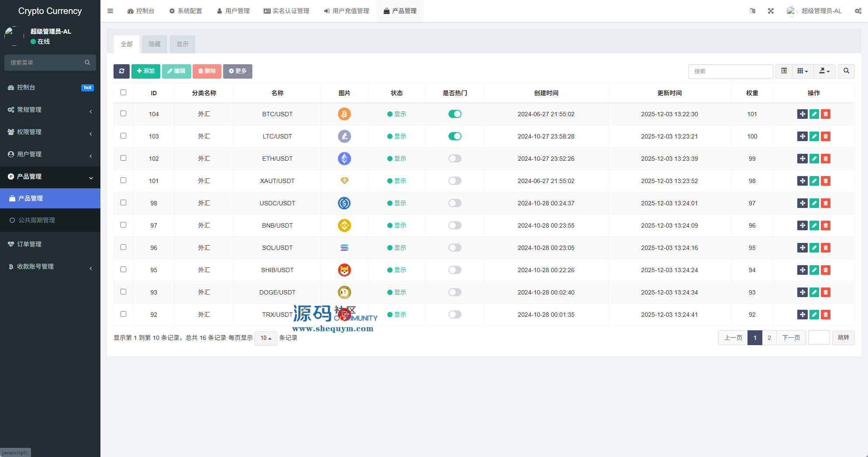868x457 pixels.
Task: Enable hot toggle for ETH/USDT
Action: coord(455,159)
